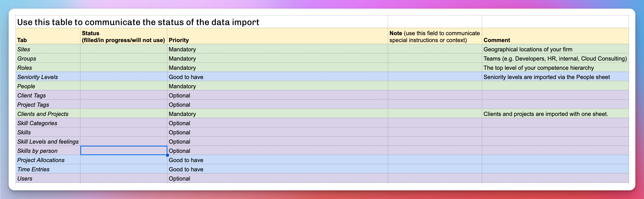Select the Note cell for Roles
The width and height of the screenshot is (644, 199).
point(435,67)
